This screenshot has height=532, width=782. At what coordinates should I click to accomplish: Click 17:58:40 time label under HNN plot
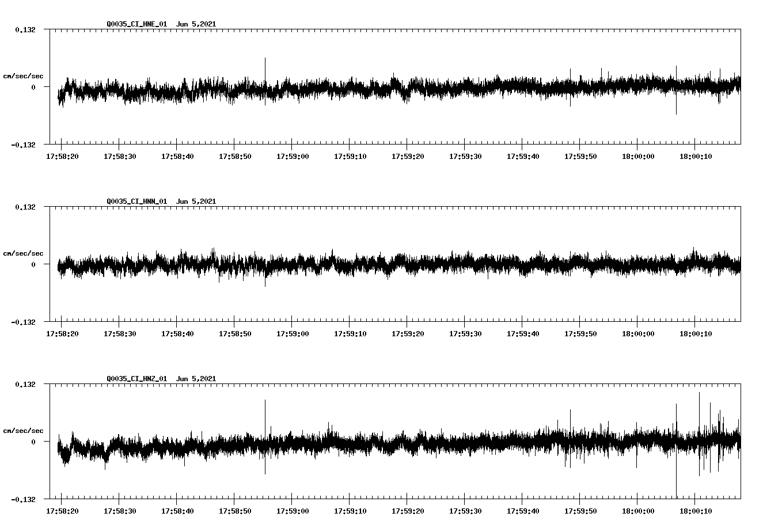tap(177, 333)
